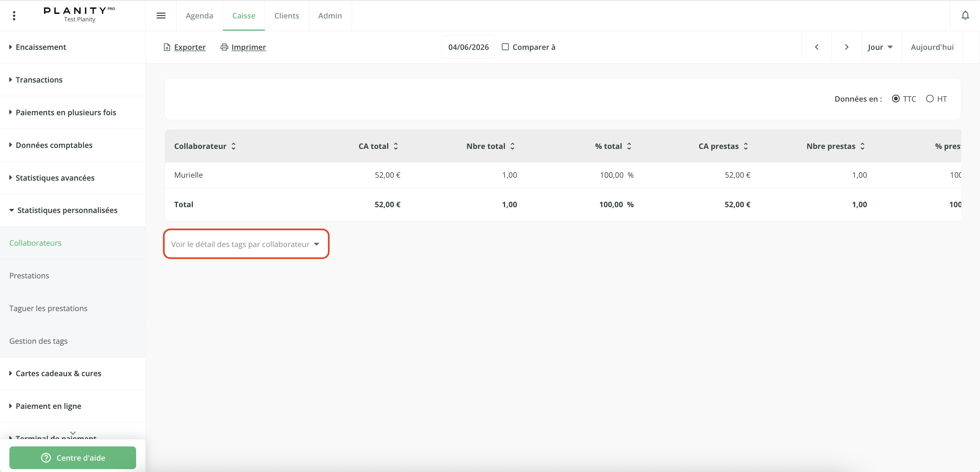Expand Statistiques avancées section
The width and height of the screenshot is (980, 472).
(x=73, y=178)
